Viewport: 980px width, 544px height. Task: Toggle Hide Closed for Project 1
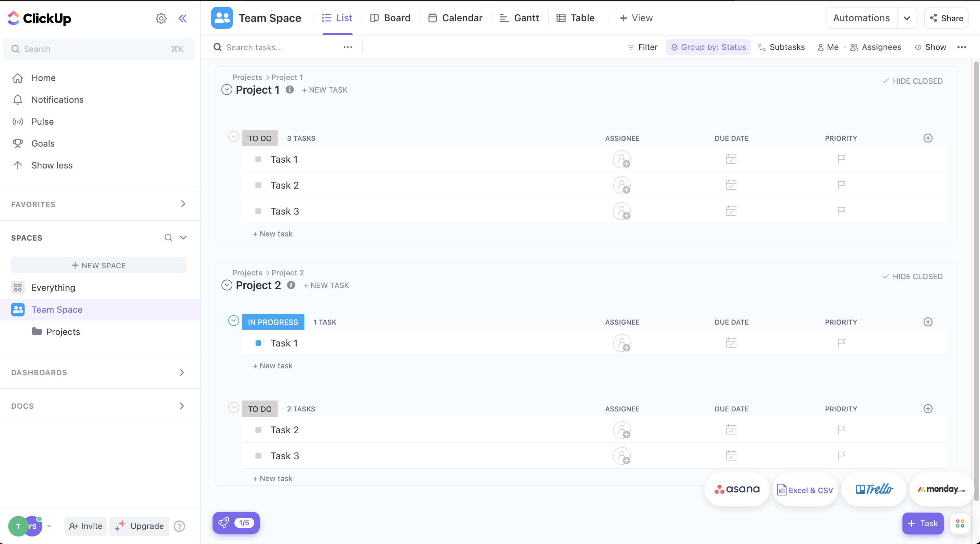(x=912, y=81)
